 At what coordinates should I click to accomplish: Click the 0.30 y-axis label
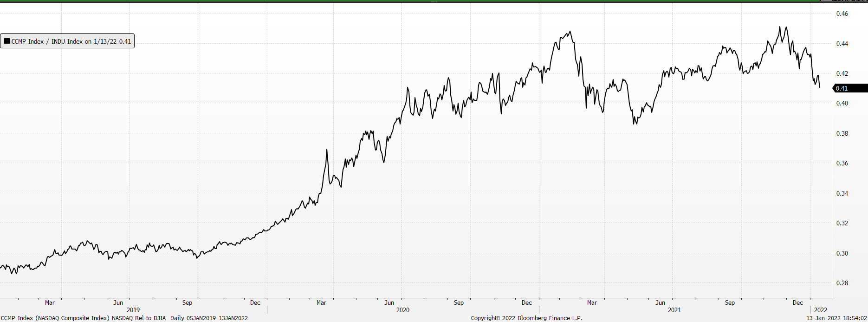pyautogui.click(x=842, y=253)
